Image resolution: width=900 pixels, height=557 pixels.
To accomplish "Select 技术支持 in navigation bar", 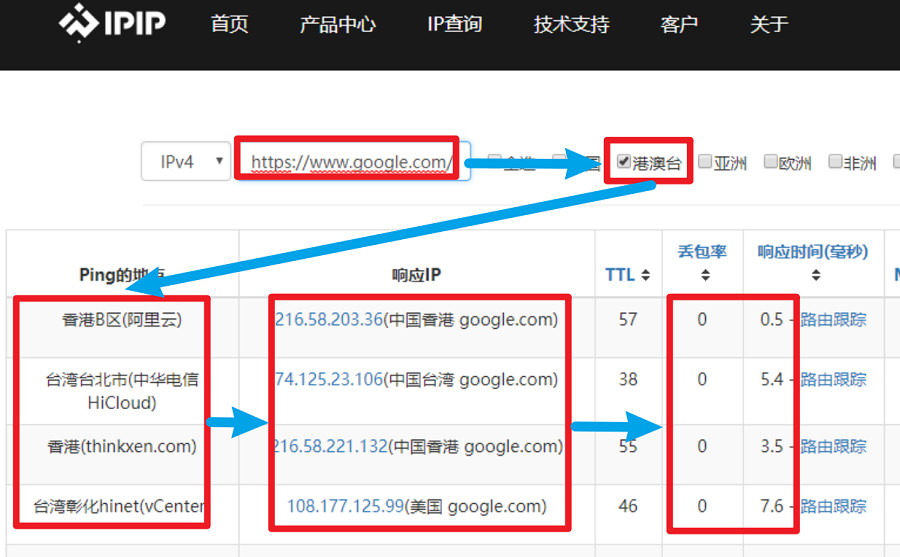I will point(571,25).
